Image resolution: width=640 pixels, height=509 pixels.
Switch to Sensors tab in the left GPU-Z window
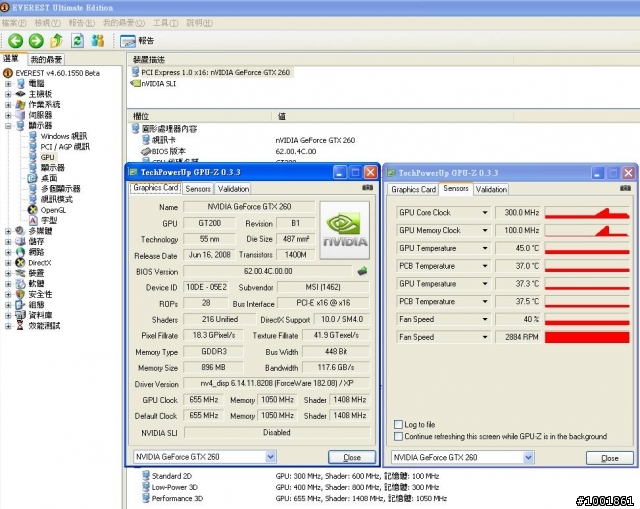click(x=198, y=189)
